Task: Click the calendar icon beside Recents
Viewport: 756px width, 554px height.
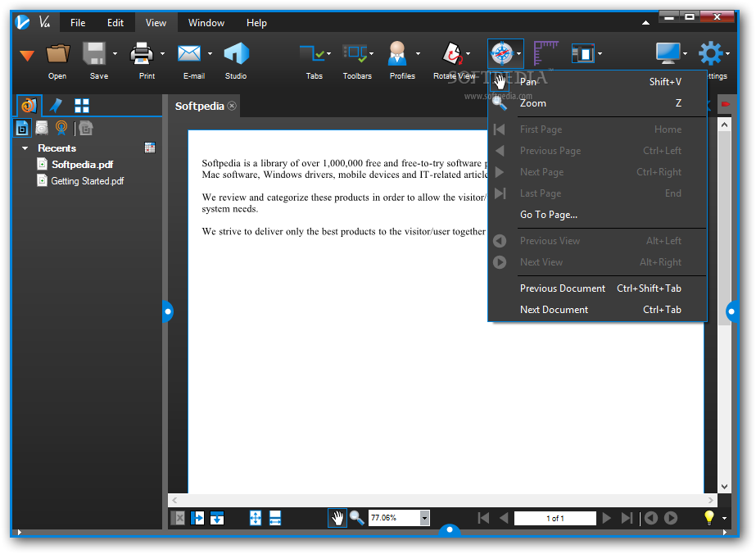Action: pyautogui.click(x=150, y=148)
